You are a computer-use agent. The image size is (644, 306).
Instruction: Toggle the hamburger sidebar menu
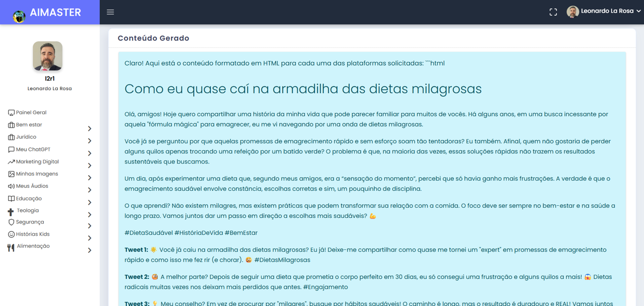click(x=110, y=12)
